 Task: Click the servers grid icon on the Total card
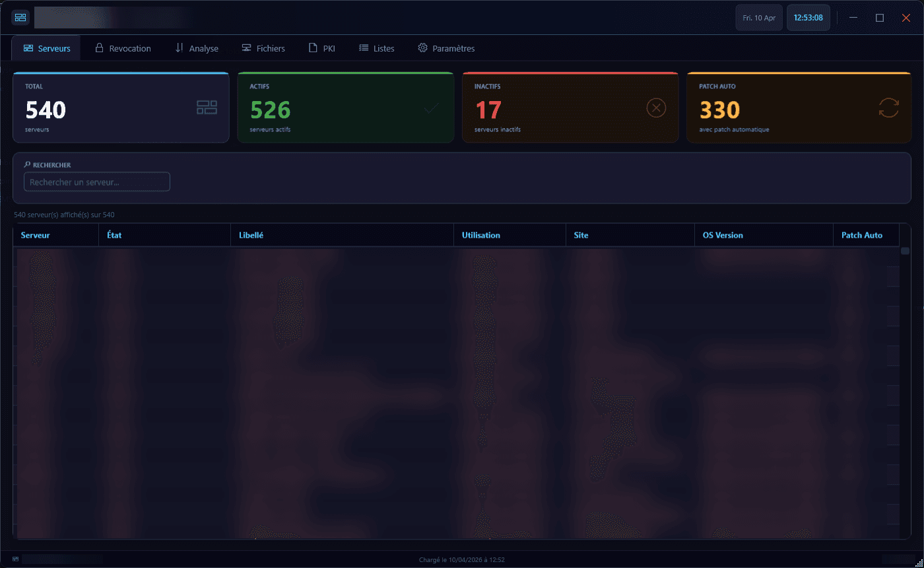point(206,108)
